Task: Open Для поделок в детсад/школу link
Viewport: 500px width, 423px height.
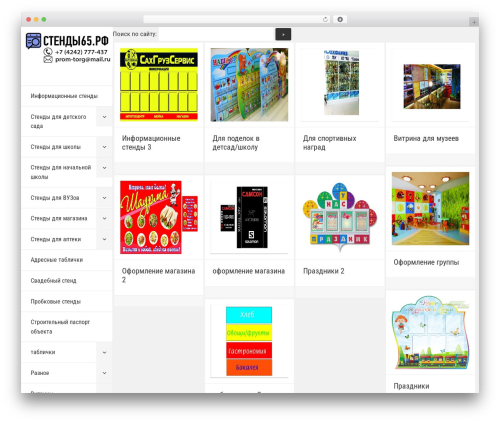Action: pos(236,143)
